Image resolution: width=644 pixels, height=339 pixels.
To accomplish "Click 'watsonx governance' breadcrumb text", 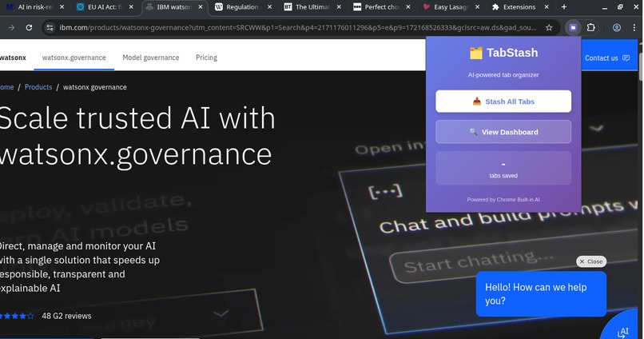I will (x=95, y=87).
